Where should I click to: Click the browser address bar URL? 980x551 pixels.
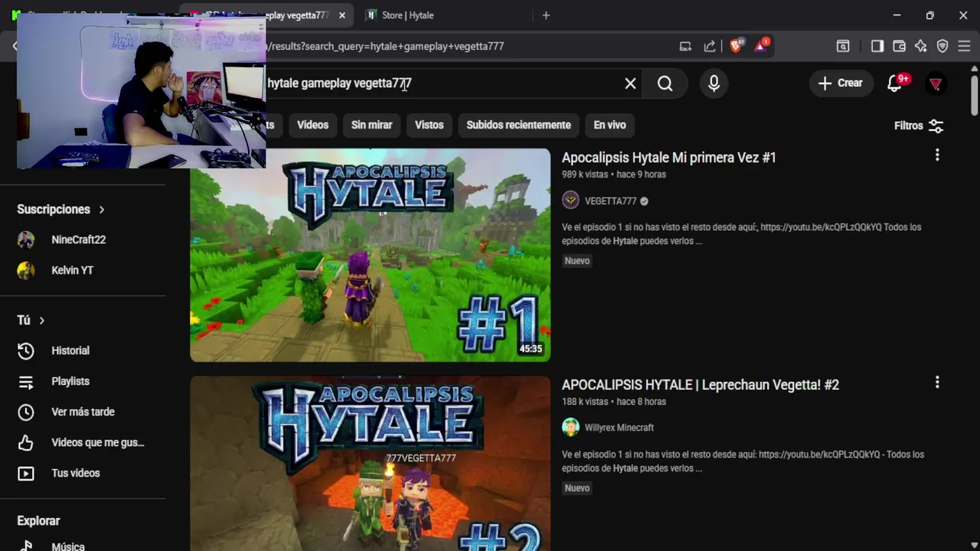tap(385, 46)
